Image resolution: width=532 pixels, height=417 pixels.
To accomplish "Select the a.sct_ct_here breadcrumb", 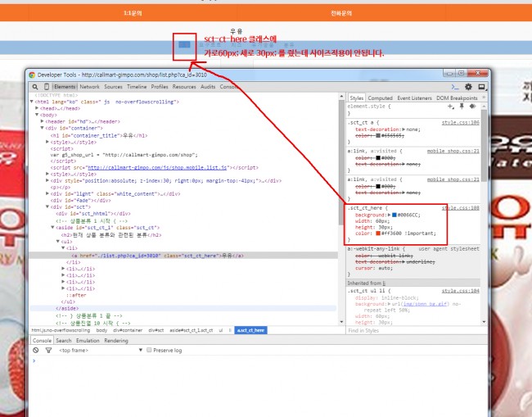I will coord(250,330).
